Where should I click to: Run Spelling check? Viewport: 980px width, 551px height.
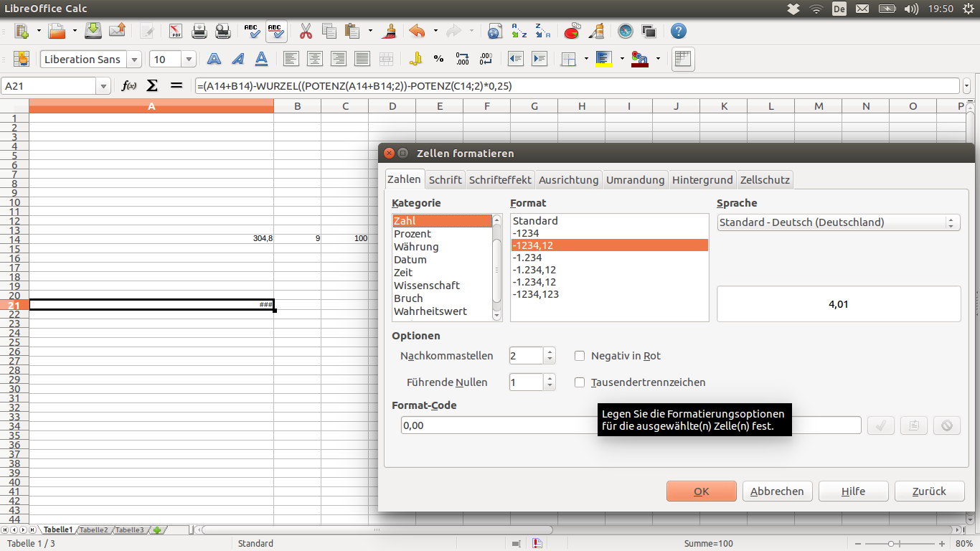tap(252, 32)
